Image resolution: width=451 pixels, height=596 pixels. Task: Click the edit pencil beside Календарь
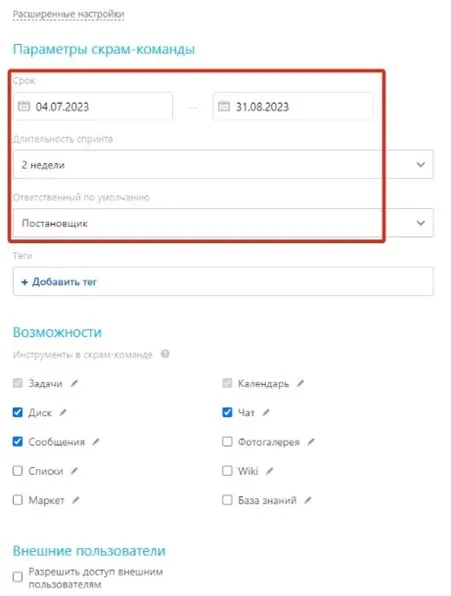click(301, 384)
